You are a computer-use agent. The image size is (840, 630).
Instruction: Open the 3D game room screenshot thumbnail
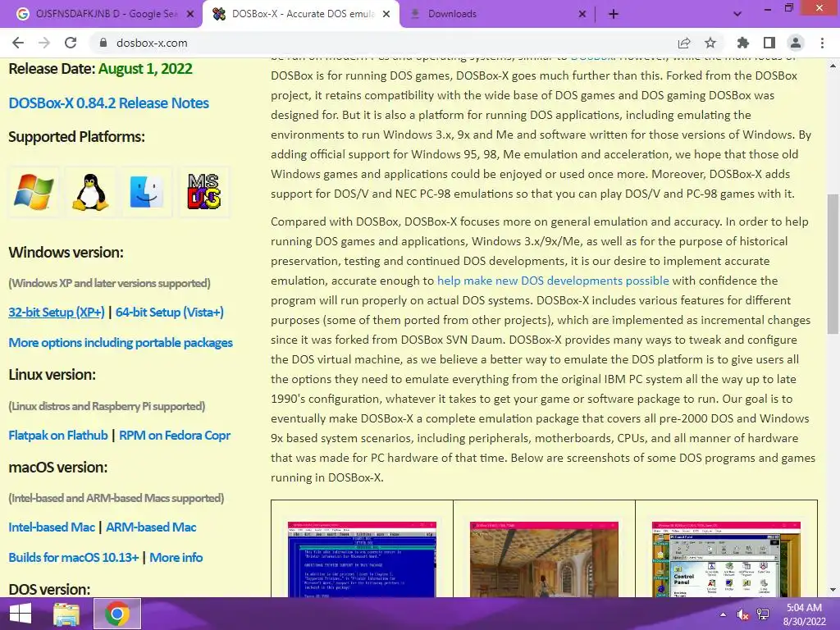(x=545, y=559)
